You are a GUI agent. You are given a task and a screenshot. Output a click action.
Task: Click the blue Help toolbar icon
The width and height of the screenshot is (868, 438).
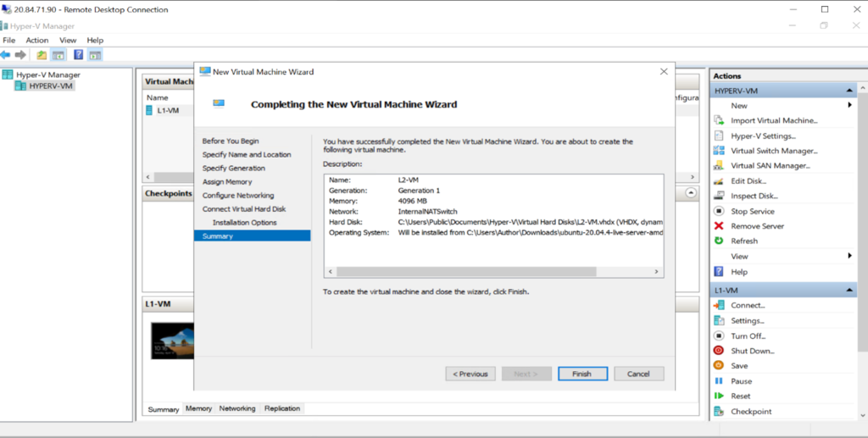pos(79,55)
